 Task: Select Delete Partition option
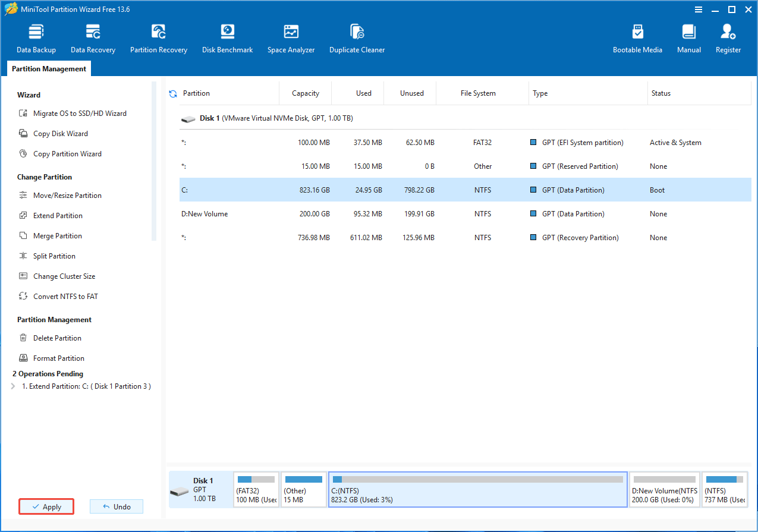pyautogui.click(x=50, y=338)
